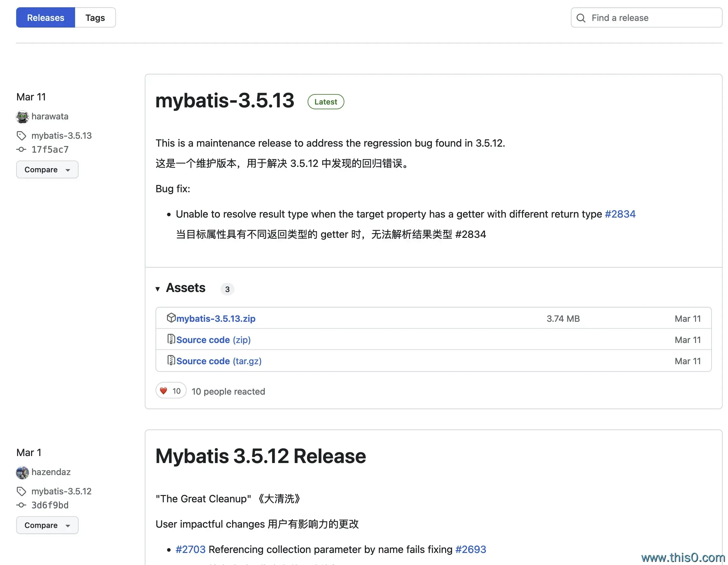The width and height of the screenshot is (728, 565).
Task: Open commit 3d6f9bd link
Action: (x=50, y=505)
